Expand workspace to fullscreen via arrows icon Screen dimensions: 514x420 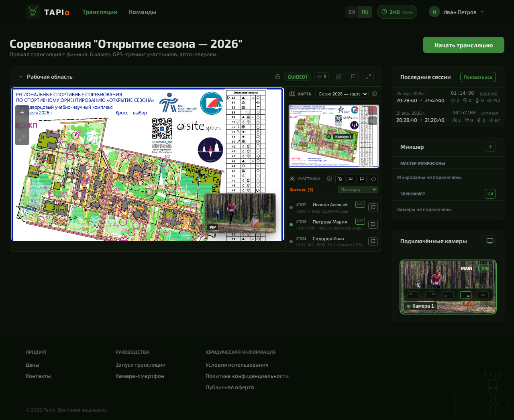pos(368,77)
